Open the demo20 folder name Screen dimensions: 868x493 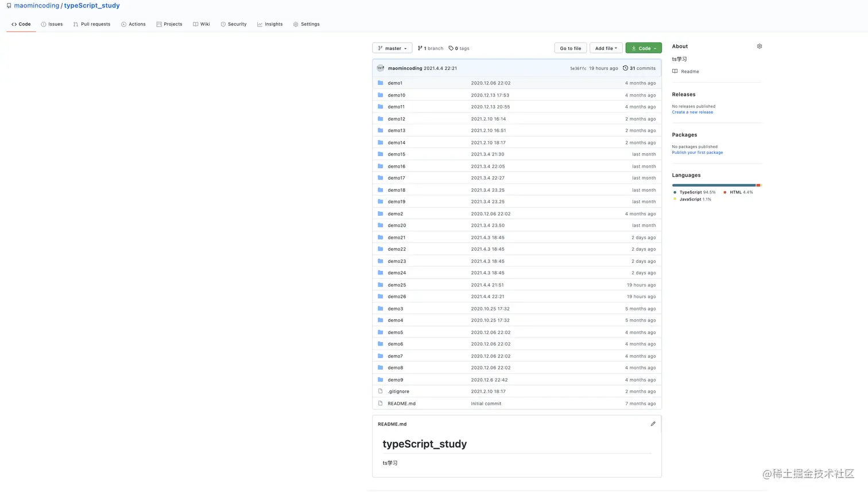[x=397, y=226]
